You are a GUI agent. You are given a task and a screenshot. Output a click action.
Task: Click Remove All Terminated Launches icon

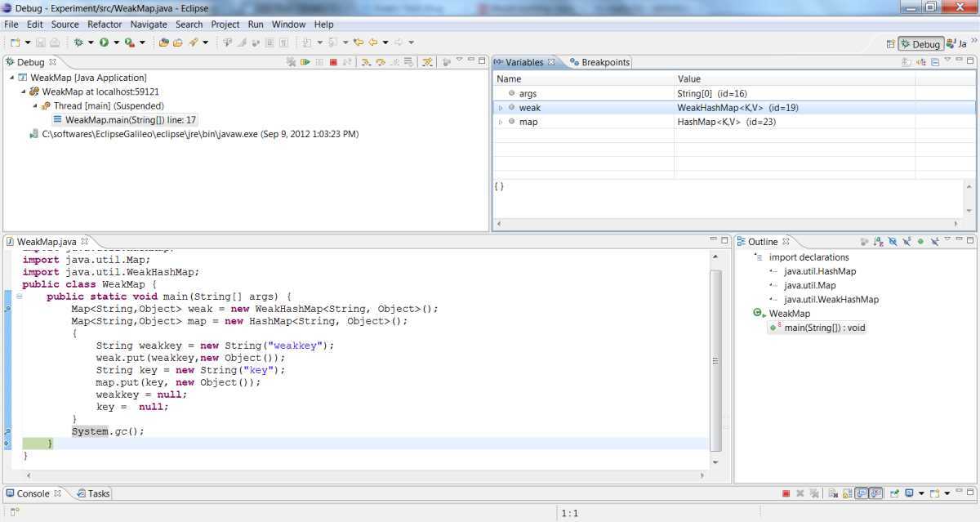[291, 62]
